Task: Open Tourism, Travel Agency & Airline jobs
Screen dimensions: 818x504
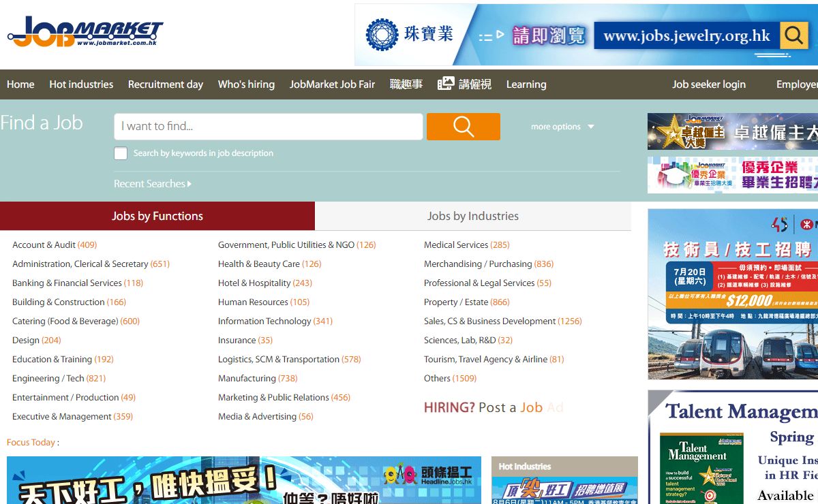Action: (x=494, y=359)
